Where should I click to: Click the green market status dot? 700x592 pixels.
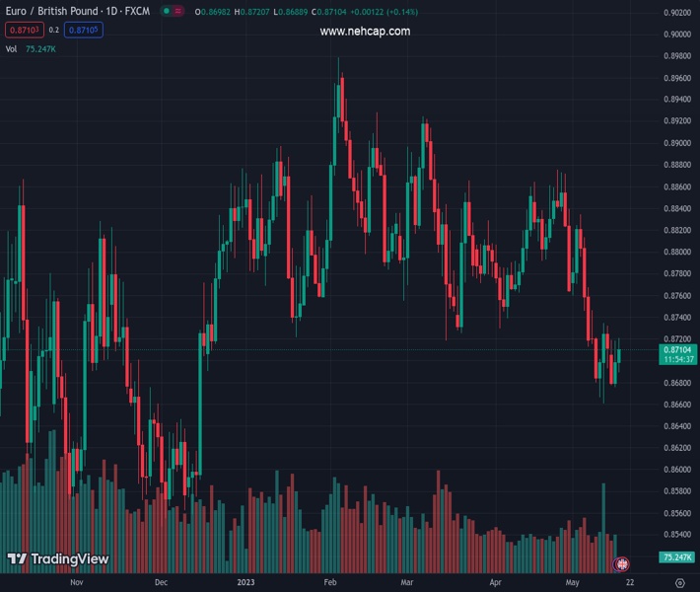coord(166,12)
